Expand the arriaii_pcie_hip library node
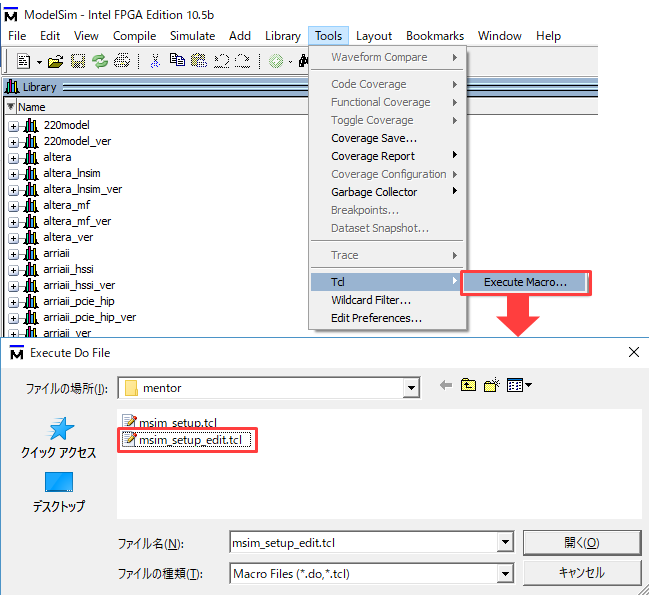The image size is (649, 595). (13, 302)
